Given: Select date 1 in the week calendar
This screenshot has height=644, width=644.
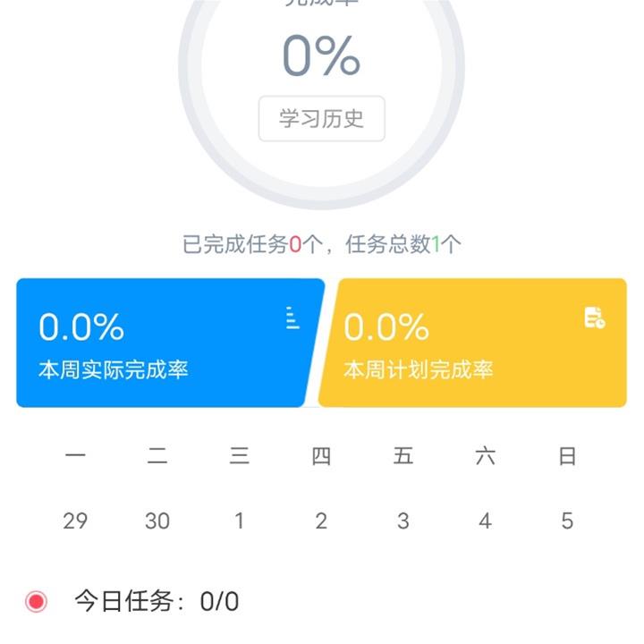Looking at the screenshot, I should click(x=240, y=521).
